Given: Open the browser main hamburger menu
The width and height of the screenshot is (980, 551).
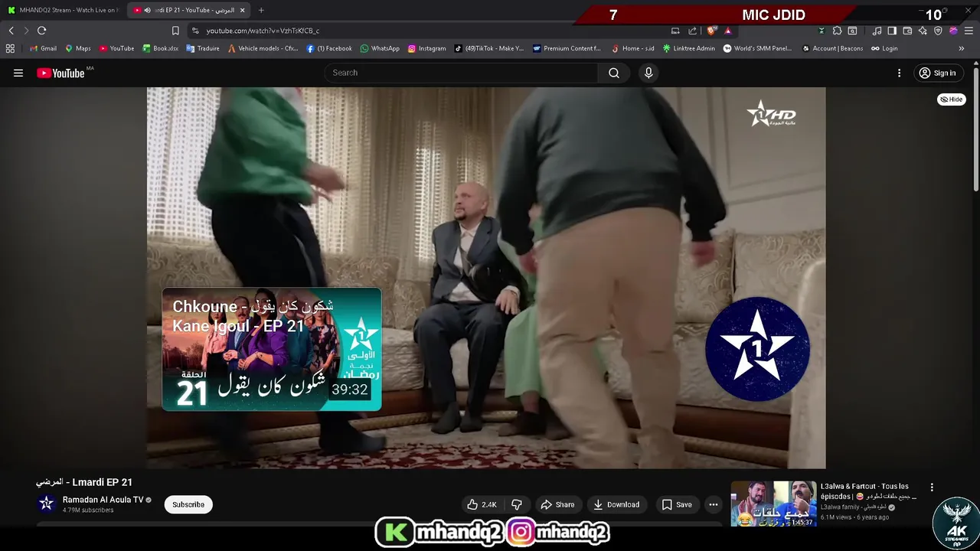Looking at the screenshot, I should 969,31.
